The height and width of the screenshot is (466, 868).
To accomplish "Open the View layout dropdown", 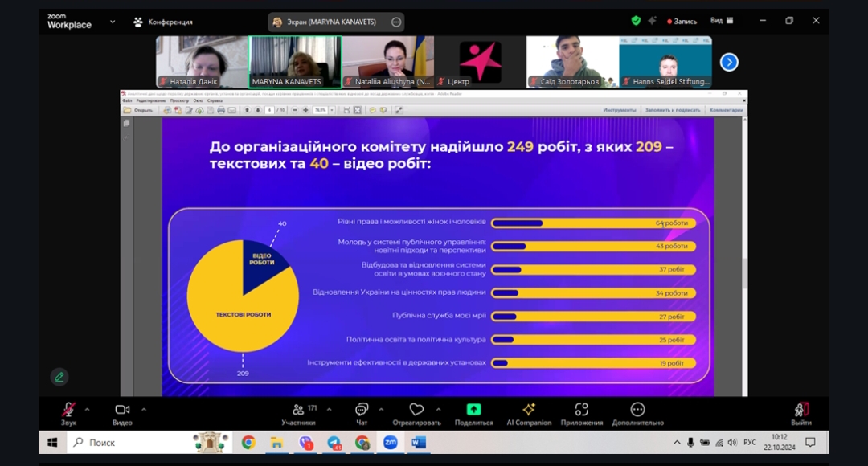I will (721, 21).
